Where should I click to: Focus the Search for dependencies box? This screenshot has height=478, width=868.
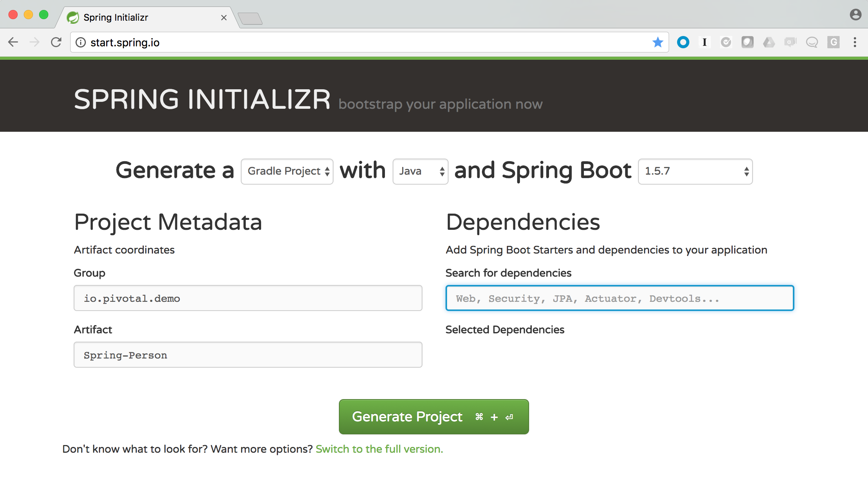coord(620,298)
